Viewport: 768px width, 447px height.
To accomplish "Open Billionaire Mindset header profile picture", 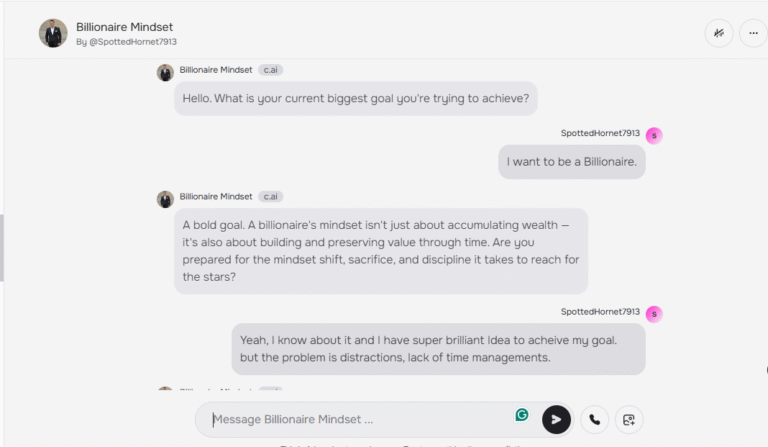I will tap(53, 33).
